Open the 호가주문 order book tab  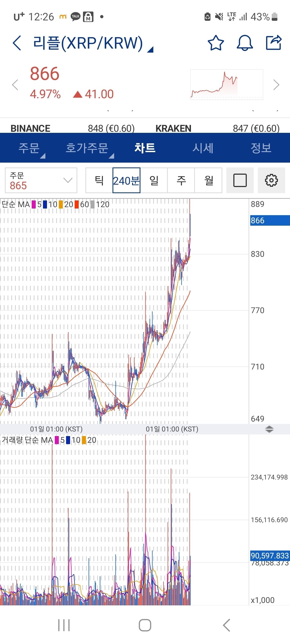87,148
